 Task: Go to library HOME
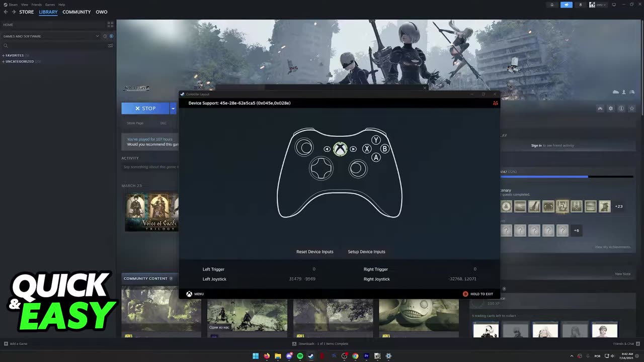(x=8, y=25)
